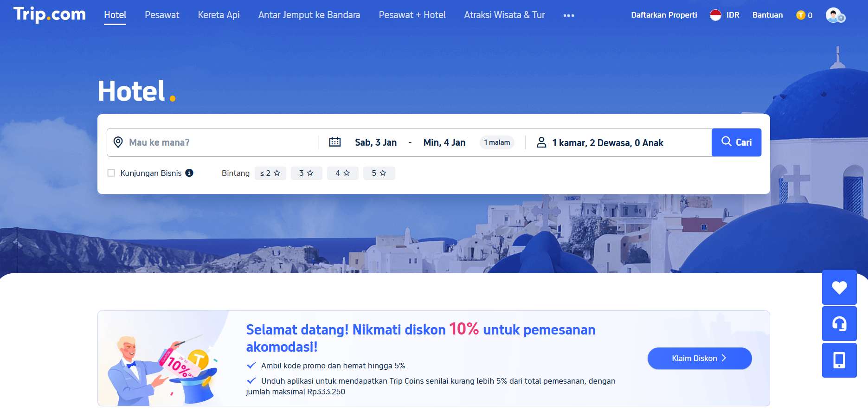868x418 pixels.
Task: Click the Klaim Diskon button
Action: (699, 358)
